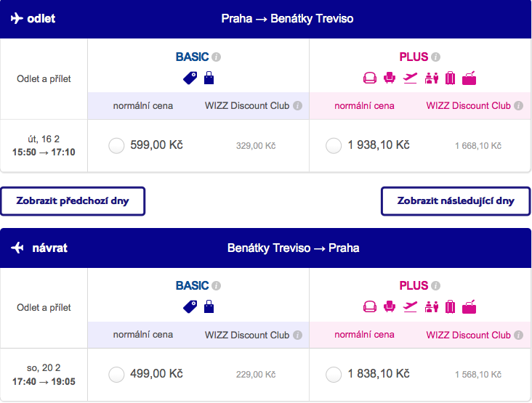Click 329,00 Kč WIZZ Discount Club price
The height and width of the screenshot is (403, 532).
[x=256, y=146]
